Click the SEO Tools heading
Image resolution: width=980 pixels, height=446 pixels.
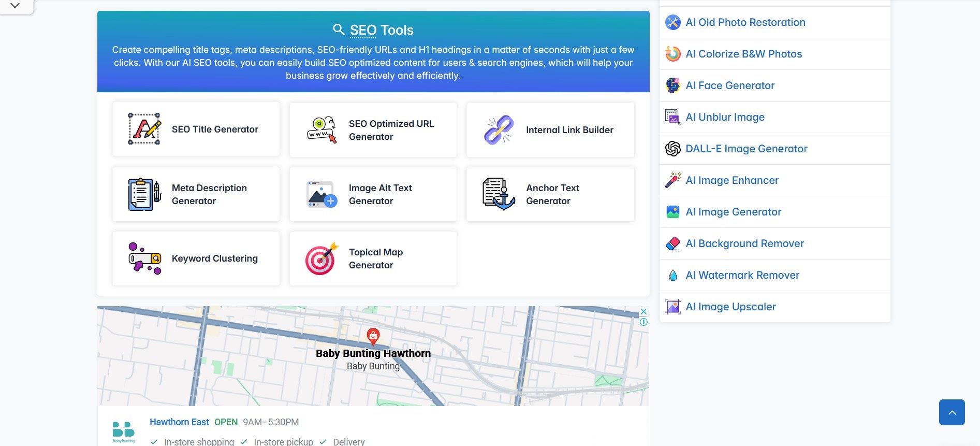coord(382,30)
